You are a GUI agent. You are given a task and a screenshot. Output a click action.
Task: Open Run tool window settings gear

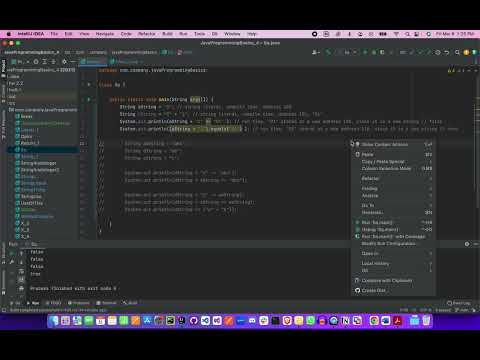[467, 244]
